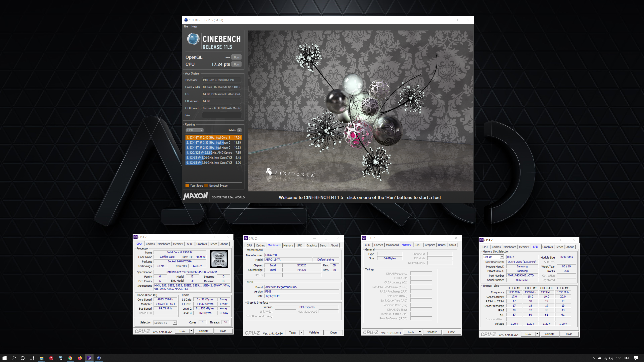Click Show Desktop sliver at taskbar edge

point(643,358)
